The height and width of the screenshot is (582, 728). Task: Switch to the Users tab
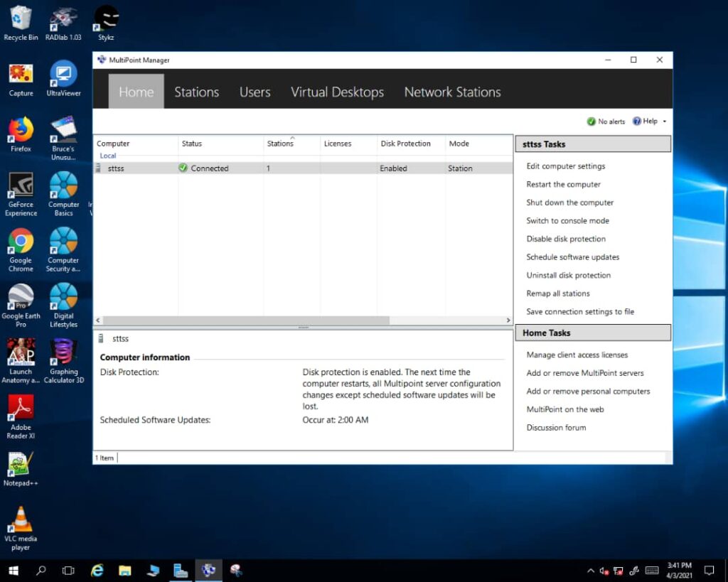(x=255, y=92)
